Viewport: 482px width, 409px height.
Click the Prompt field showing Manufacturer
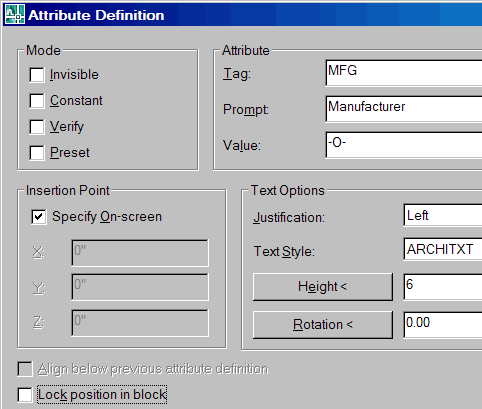coord(404,109)
